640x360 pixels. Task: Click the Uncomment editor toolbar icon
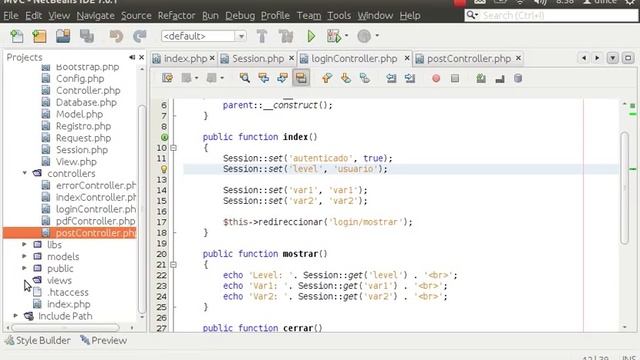(x=500, y=78)
